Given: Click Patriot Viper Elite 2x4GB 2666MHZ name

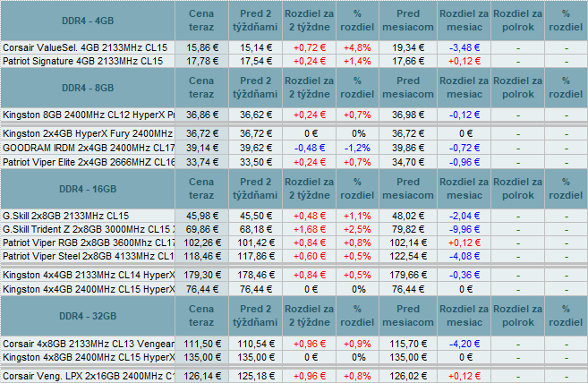Looking at the screenshot, I should (x=89, y=162).
